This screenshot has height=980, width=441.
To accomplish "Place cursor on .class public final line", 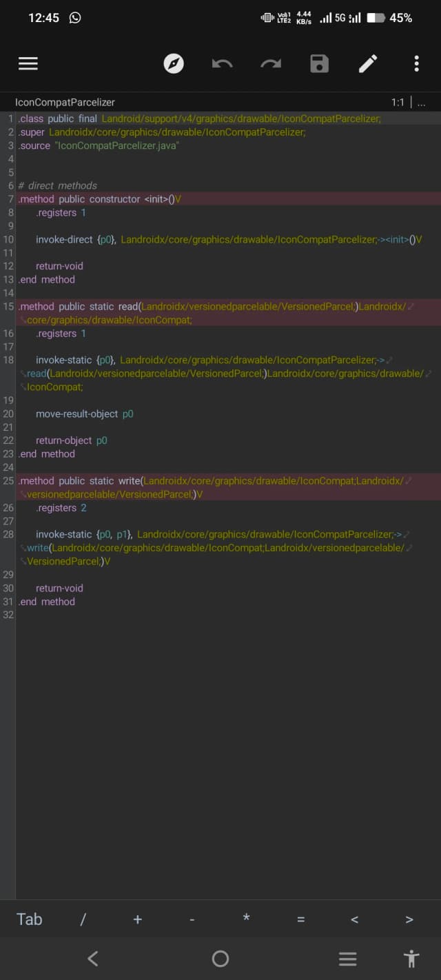I will pos(200,119).
